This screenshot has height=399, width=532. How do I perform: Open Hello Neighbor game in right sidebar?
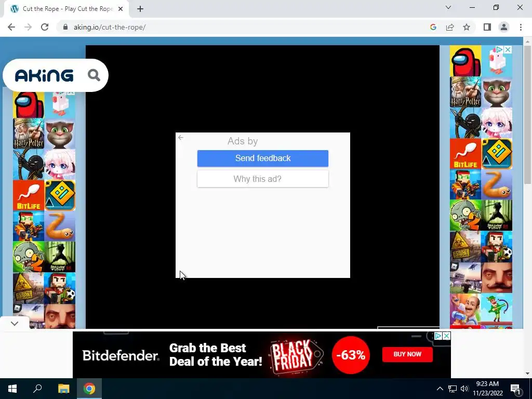[497, 277]
